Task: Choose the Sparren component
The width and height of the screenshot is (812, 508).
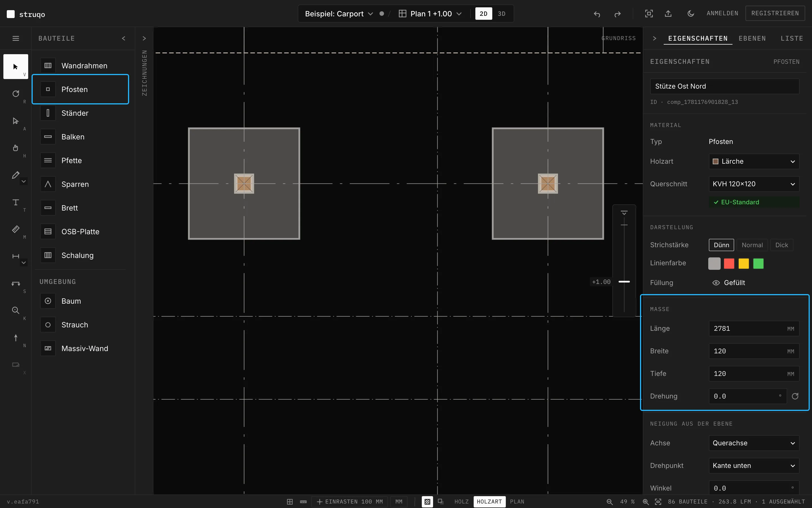Action: click(81, 184)
